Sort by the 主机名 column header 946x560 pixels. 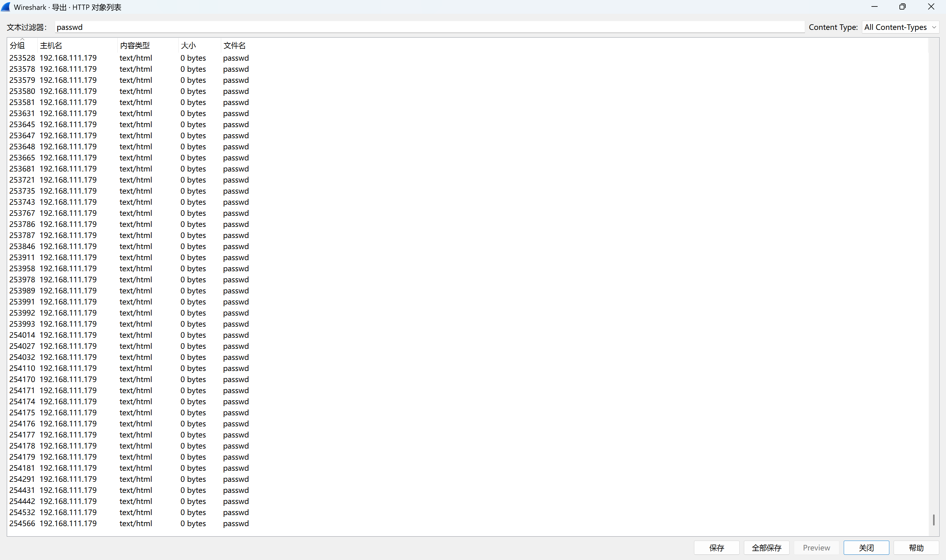(51, 46)
